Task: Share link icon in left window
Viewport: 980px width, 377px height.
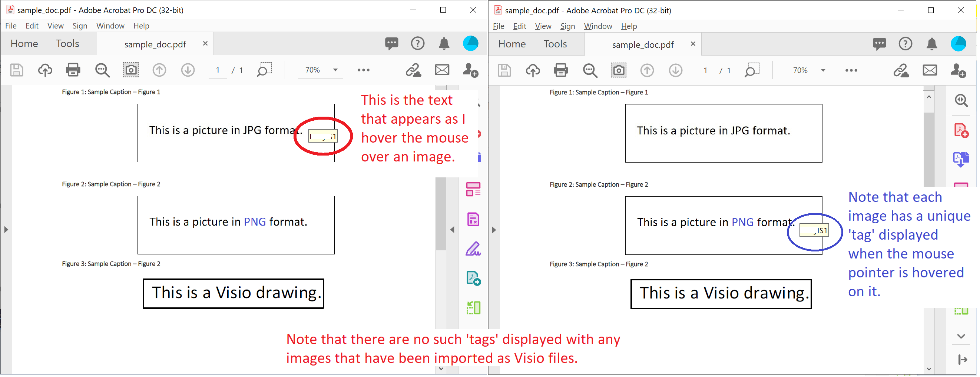Action: point(413,70)
